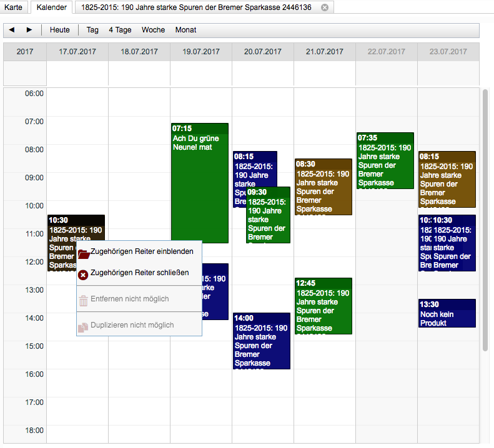Click the vertical scrollbar of the calendar
This screenshot has height=448, width=494.
(x=485, y=218)
